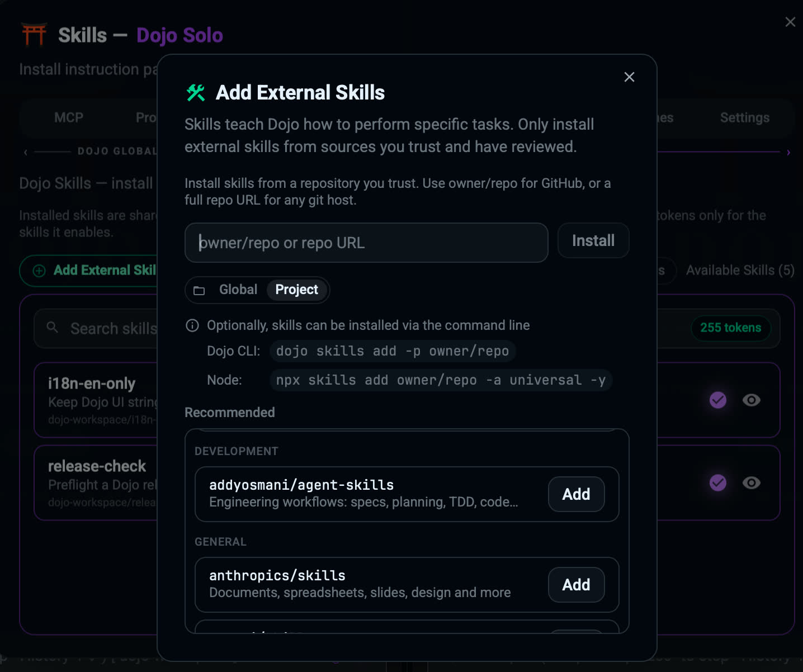This screenshot has height=672, width=803.
Task: Click the GENERAL section heading
Action: pyautogui.click(x=220, y=542)
